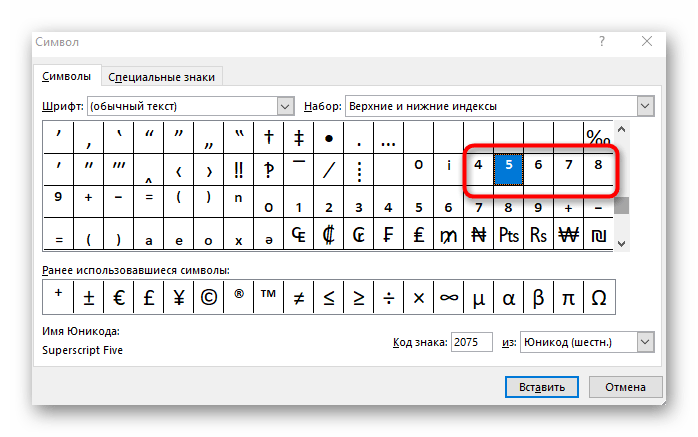
Task: Click the Вставить button
Action: point(542,387)
